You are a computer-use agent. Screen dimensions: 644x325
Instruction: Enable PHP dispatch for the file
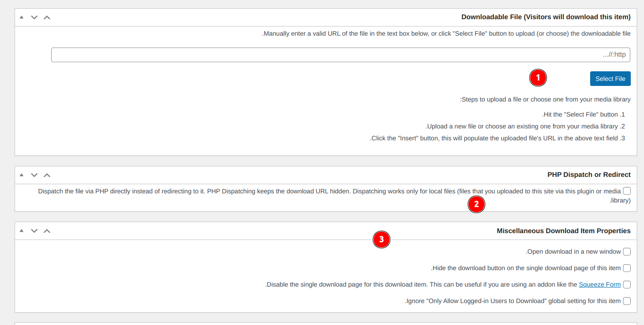point(627,191)
